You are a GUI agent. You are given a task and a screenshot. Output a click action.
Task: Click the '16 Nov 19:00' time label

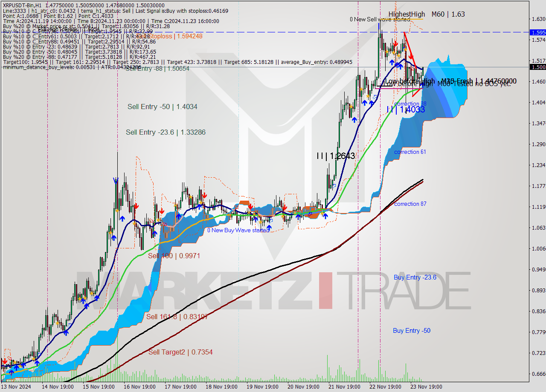point(140,387)
